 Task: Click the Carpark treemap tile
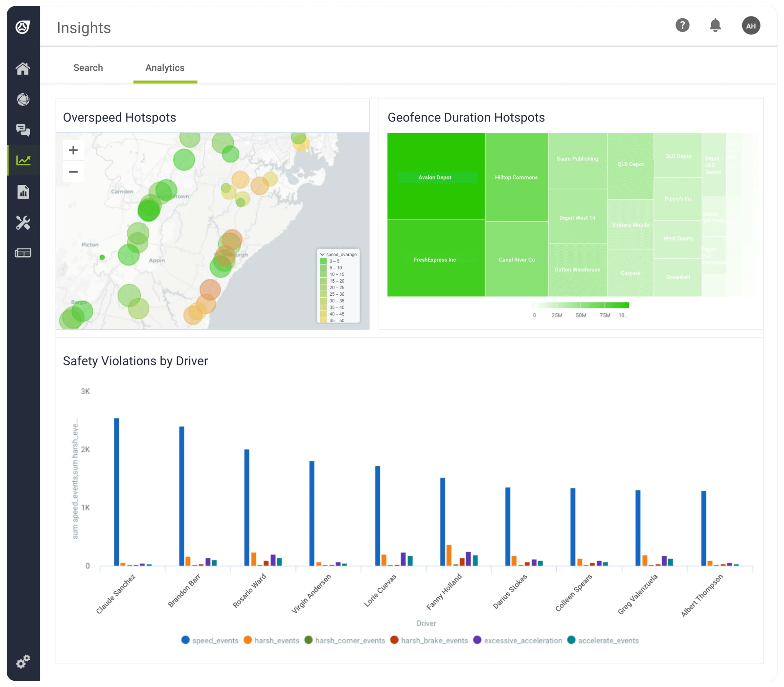[x=630, y=273]
